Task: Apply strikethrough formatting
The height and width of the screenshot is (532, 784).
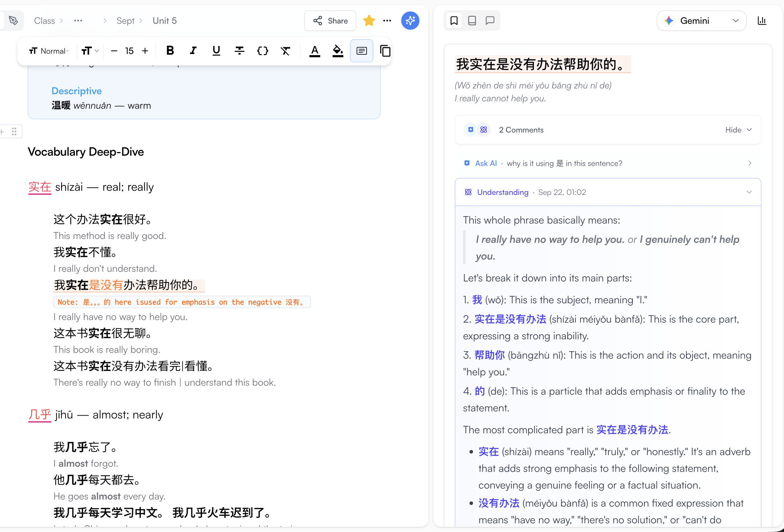Action: 239,50
